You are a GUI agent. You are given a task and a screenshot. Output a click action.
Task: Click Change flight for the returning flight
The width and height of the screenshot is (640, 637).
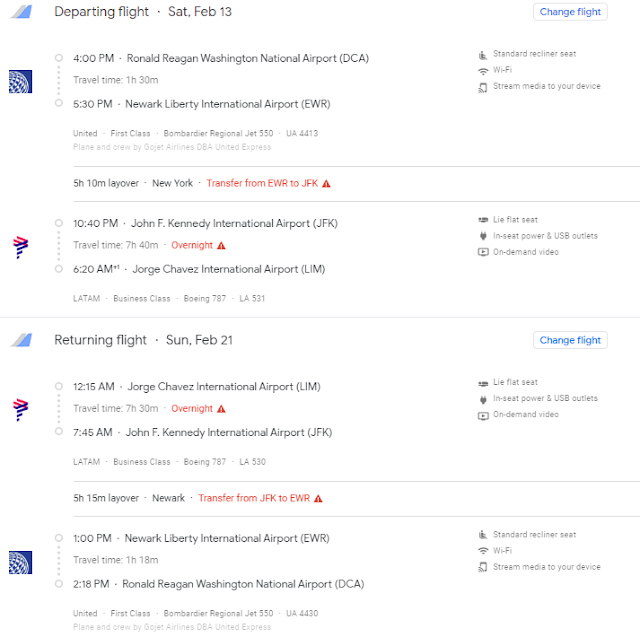coord(570,340)
